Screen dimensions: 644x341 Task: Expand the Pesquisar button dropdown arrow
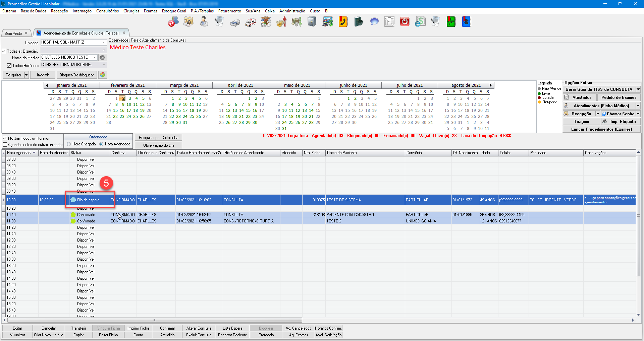pyautogui.click(x=26, y=75)
